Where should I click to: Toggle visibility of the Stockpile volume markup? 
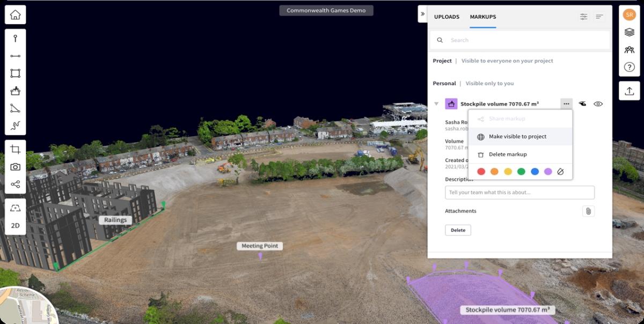(x=598, y=104)
